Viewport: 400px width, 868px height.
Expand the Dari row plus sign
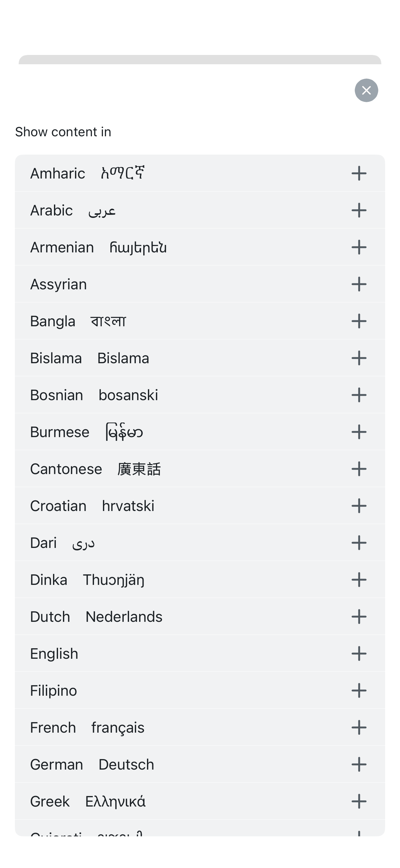[358, 543]
